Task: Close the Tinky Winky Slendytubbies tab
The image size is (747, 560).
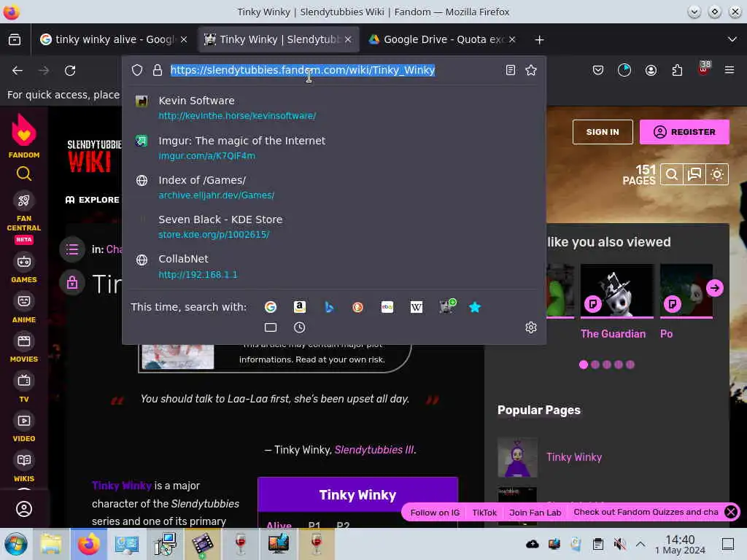Action: tap(348, 39)
